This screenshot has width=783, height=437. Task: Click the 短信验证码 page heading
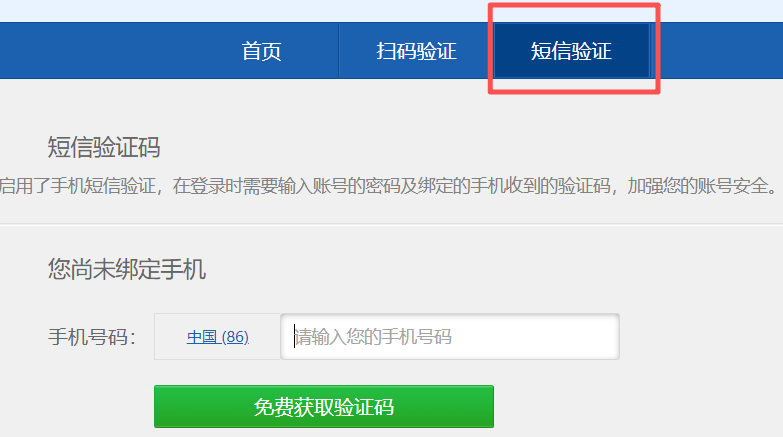point(104,147)
